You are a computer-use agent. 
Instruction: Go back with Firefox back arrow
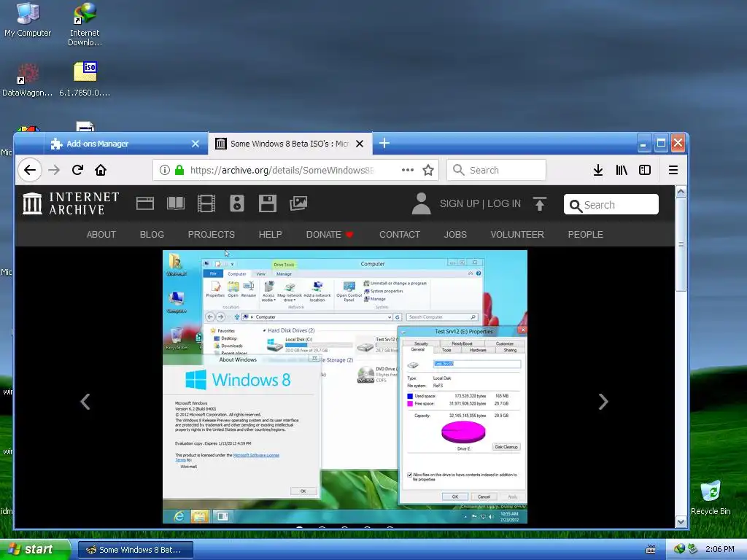29,170
